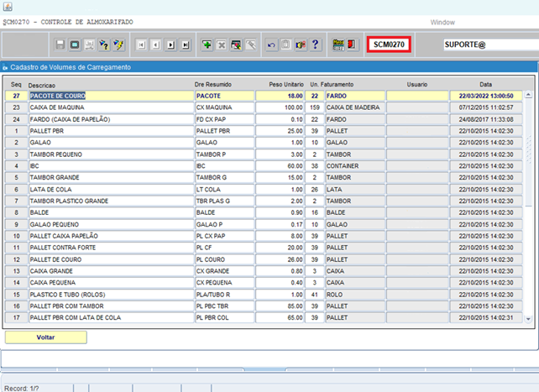
Task: Click the icon left of the help question mark
Action: tap(301, 44)
